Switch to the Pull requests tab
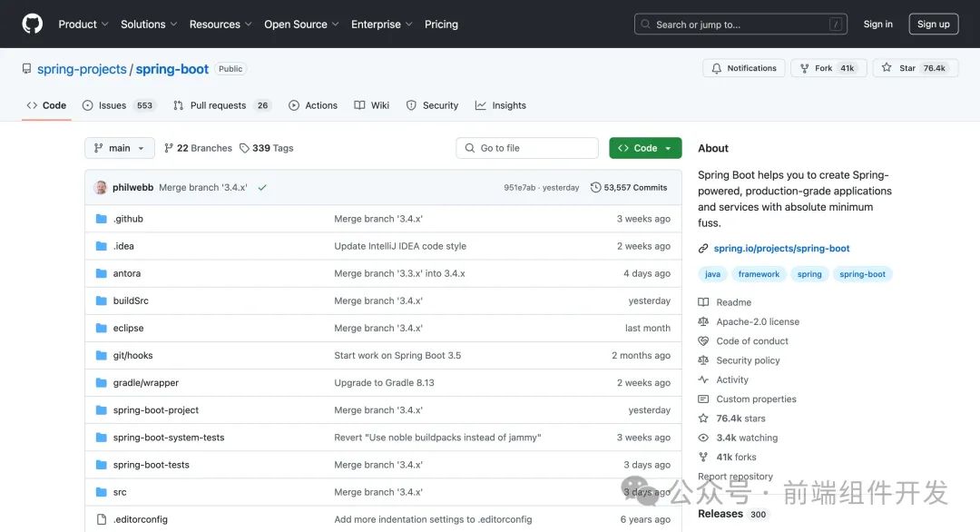Screen dimensions: 980x532 (x=221, y=105)
